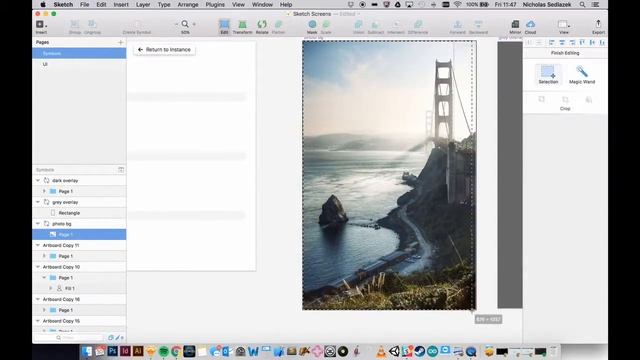Image resolution: width=640 pixels, height=360 pixels.
Task: Open Sketch Cloud from toolbar
Action: [530, 27]
